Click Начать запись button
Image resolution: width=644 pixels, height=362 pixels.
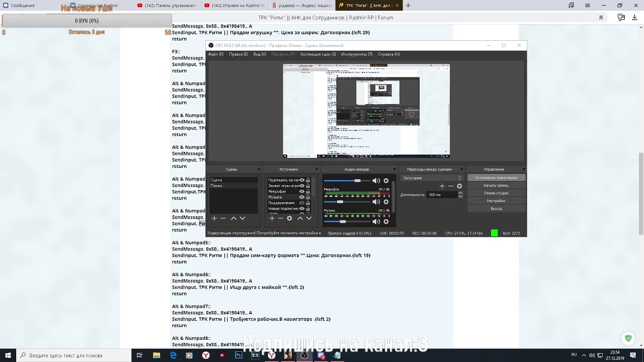click(x=496, y=186)
